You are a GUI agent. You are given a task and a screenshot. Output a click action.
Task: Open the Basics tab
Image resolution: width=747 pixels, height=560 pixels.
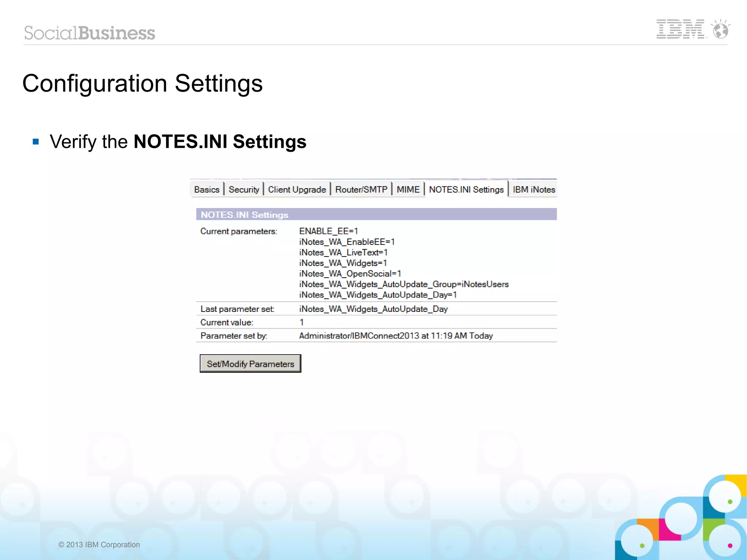point(207,189)
